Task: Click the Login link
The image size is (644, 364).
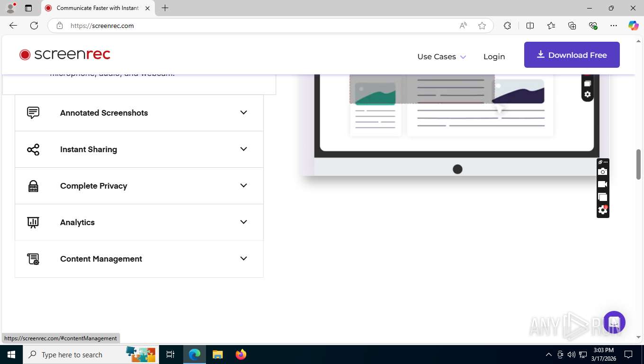Action: pyautogui.click(x=494, y=56)
